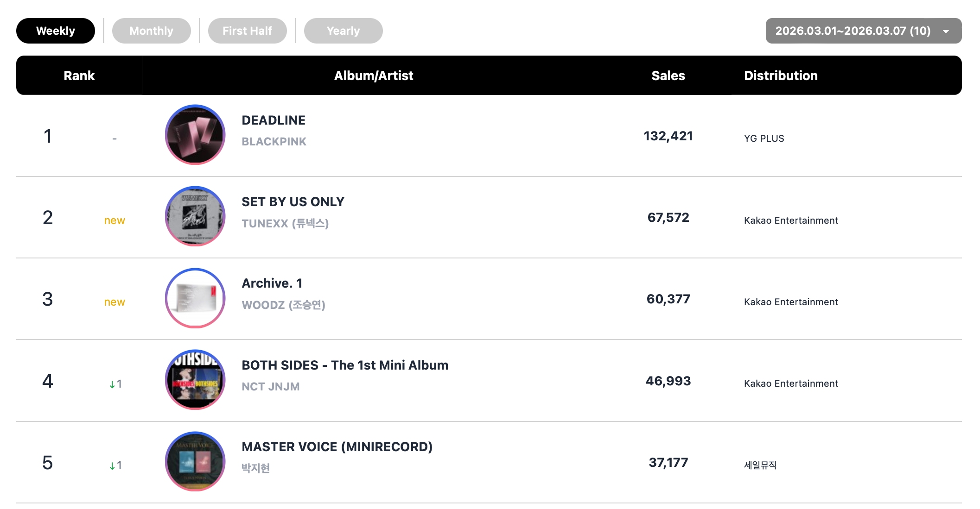
Task: Select the NCT JNJM artist name
Action: pyautogui.click(x=271, y=387)
